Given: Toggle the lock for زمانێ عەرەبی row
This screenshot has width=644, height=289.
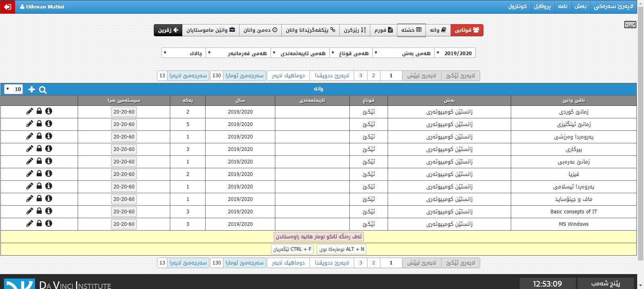Looking at the screenshot, I should (39, 161).
